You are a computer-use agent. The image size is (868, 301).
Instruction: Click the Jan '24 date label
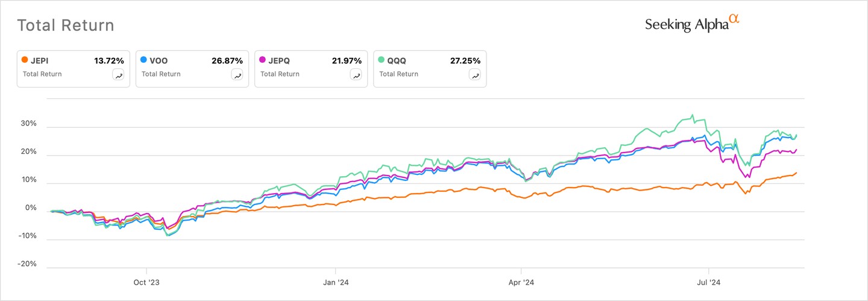point(335,282)
